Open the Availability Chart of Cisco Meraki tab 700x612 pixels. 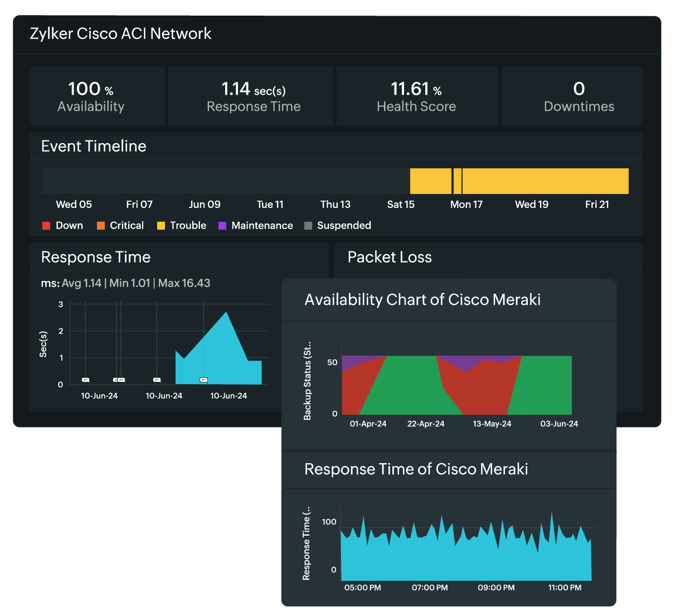pos(422,299)
